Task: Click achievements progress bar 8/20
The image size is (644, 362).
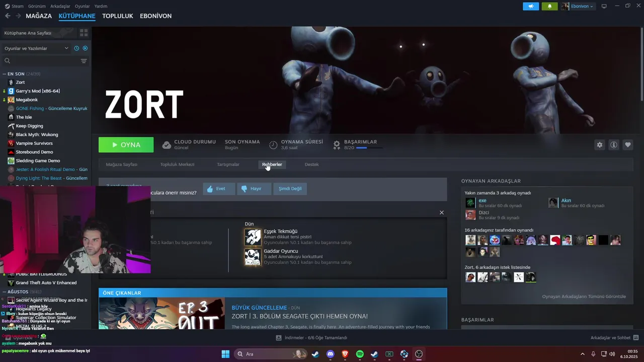Action: (x=369, y=148)
